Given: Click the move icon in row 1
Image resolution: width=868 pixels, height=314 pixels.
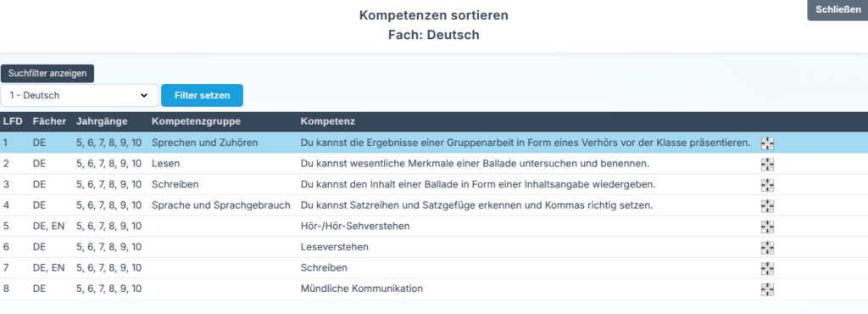Looking at the screenshot, I should 767,144.
